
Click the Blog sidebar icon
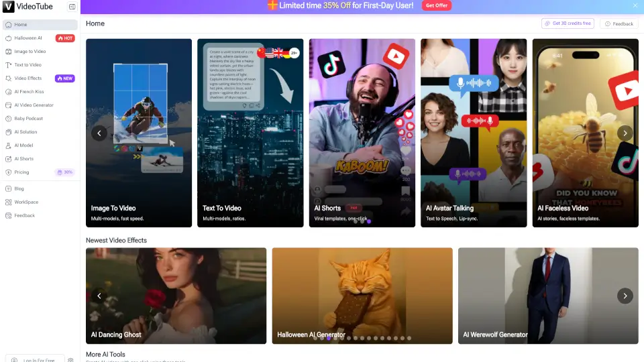click(8, 189)
